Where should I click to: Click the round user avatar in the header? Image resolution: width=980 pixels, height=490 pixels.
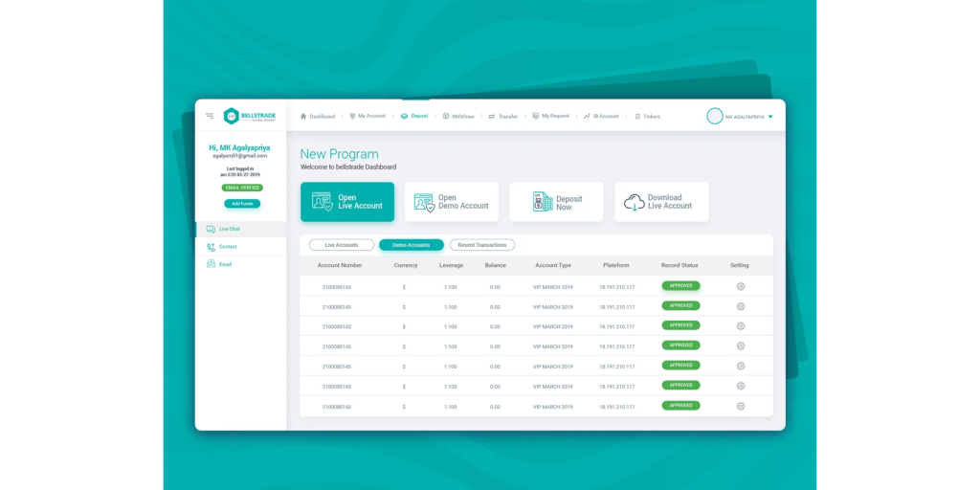(x=714, y=116)
